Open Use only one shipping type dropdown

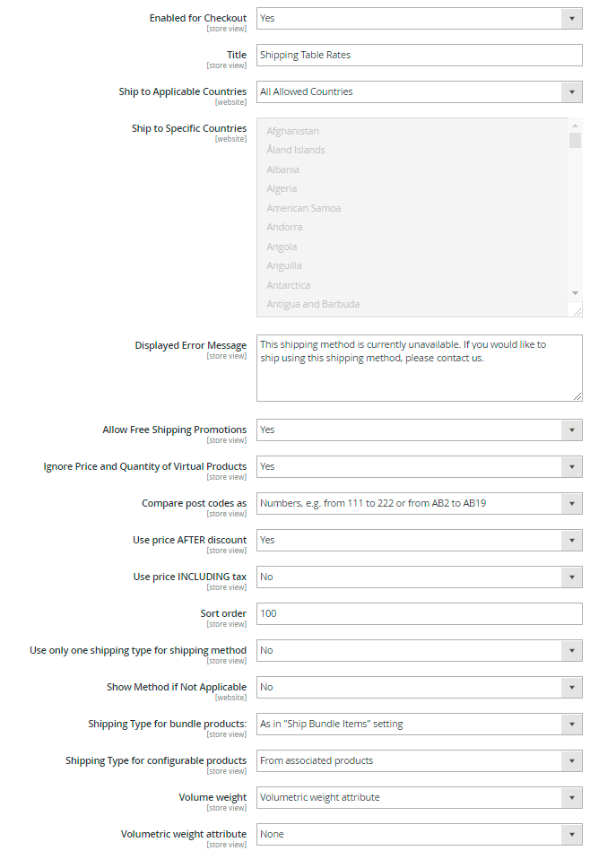tap(419, 650)
